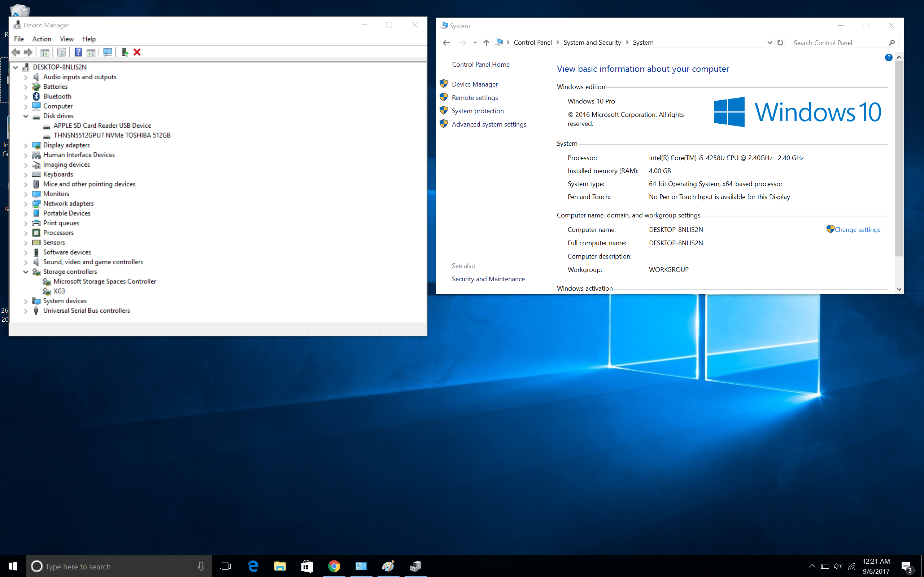Click the blue help question mark icon

pyautogui.click(x=889, y=58)
